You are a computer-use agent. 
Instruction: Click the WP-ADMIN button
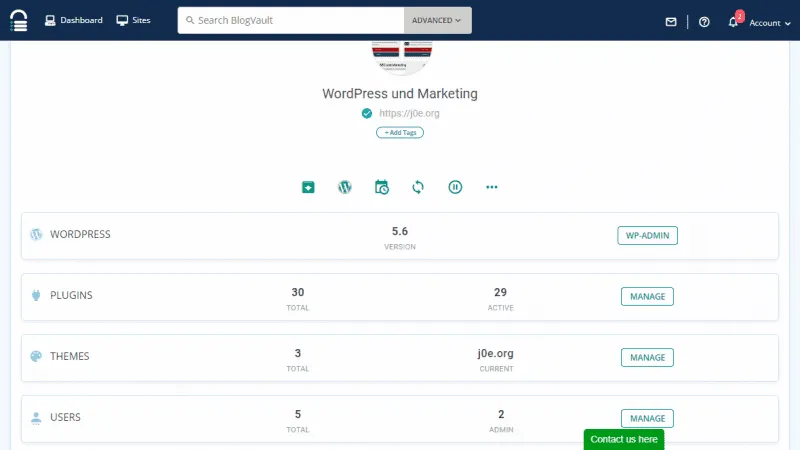pos(647,236)
